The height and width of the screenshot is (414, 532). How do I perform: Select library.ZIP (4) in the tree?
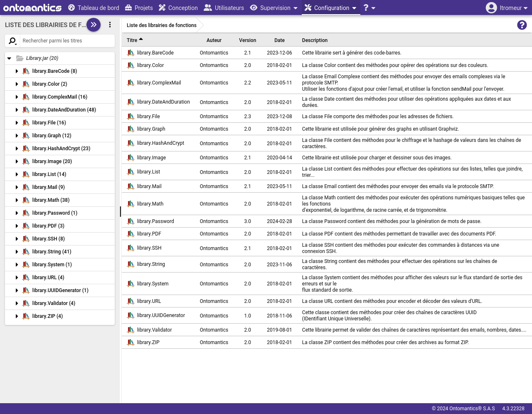coord(47,316)
